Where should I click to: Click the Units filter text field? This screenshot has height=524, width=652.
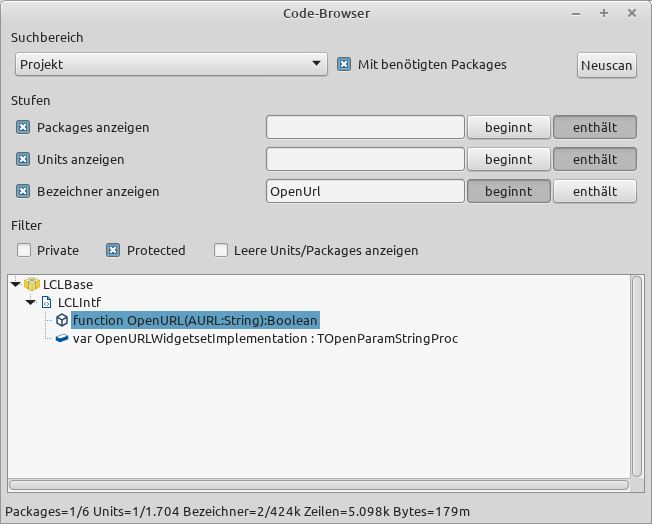(x=365, y=159)
